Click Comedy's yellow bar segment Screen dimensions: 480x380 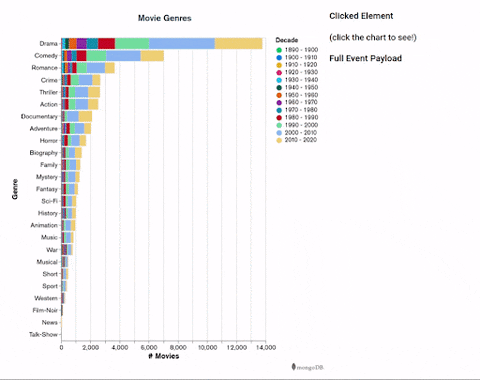tap(152, 56)
